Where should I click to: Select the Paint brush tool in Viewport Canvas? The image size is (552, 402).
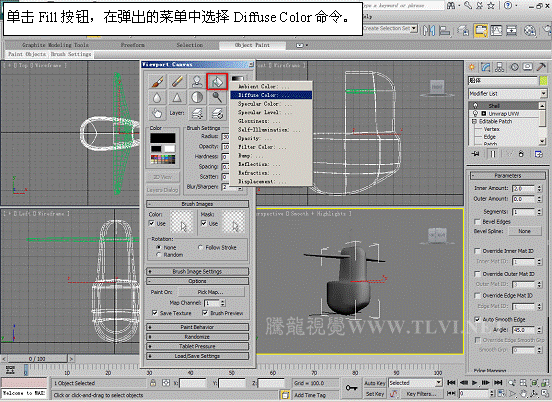point(157,82)
